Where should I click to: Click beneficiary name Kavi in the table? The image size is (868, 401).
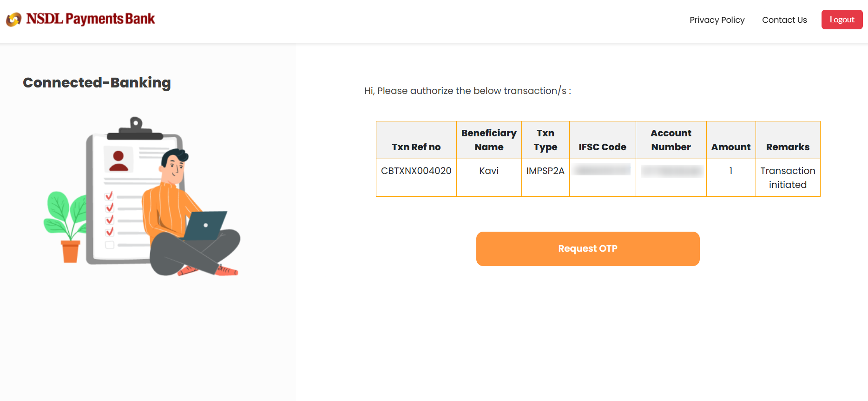(x=489, y=171)
